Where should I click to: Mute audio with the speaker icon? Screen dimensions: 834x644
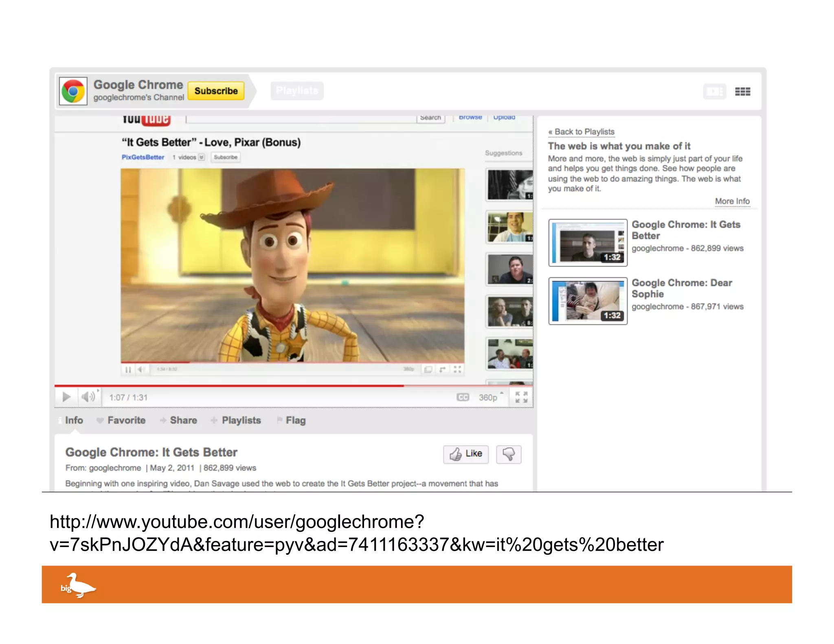coord(88,397)
